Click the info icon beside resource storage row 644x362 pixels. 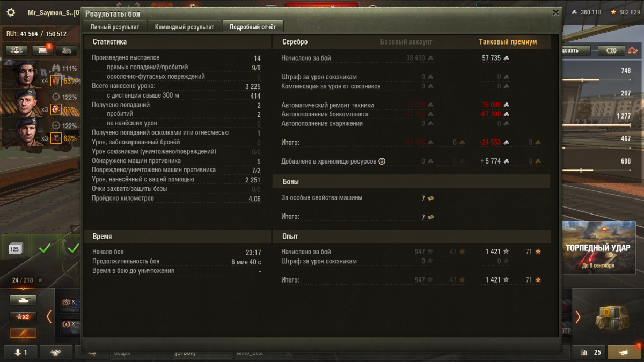coord(382,161)
